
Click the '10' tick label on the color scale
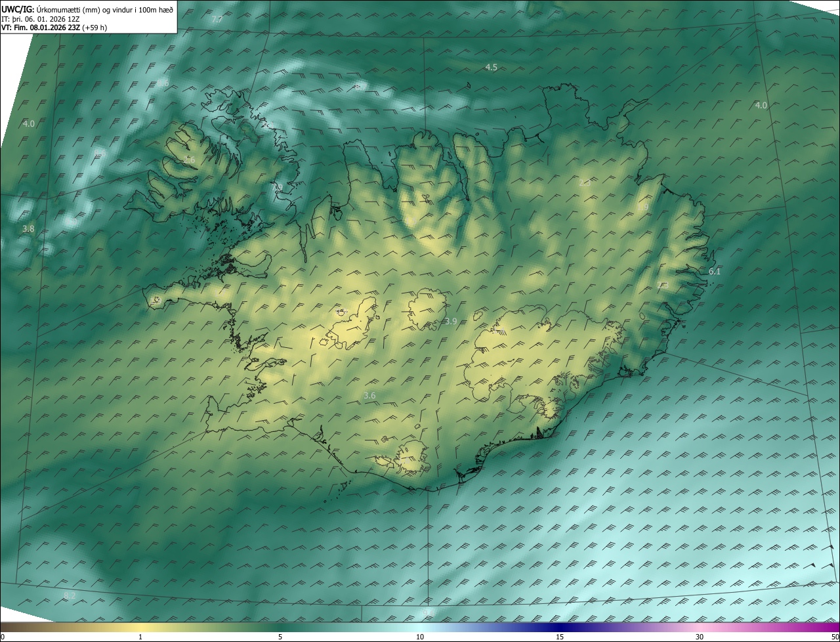coord(420,637)
